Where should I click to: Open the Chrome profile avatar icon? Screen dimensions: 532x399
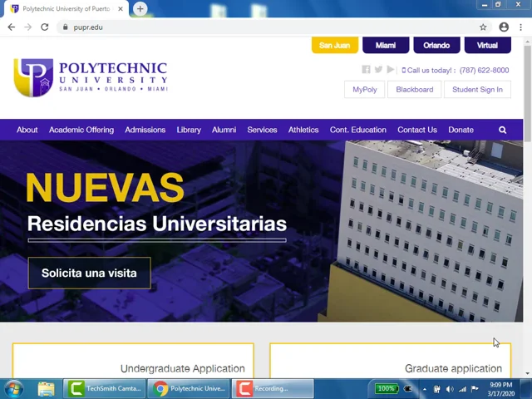[504, 27]
